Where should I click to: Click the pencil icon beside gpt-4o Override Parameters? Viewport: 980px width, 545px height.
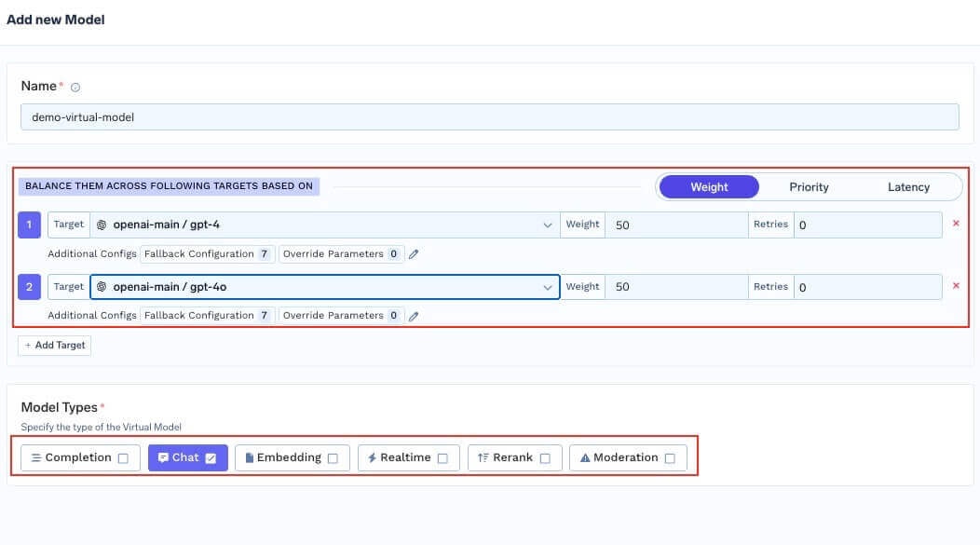point(414,315)
